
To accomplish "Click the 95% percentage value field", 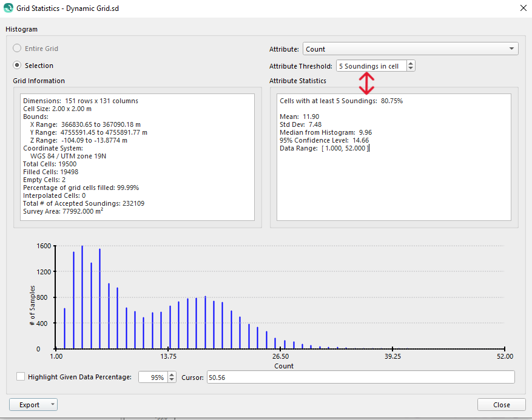I will point(153,378).
